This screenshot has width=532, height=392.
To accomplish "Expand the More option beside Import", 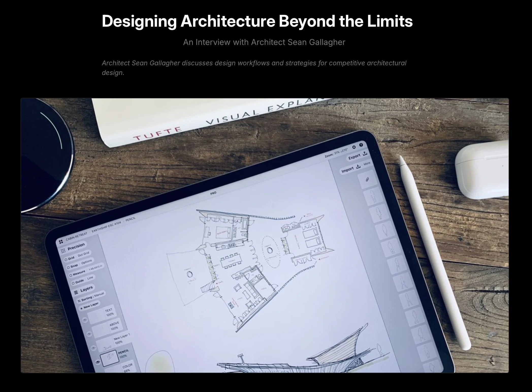I will 367,163.
